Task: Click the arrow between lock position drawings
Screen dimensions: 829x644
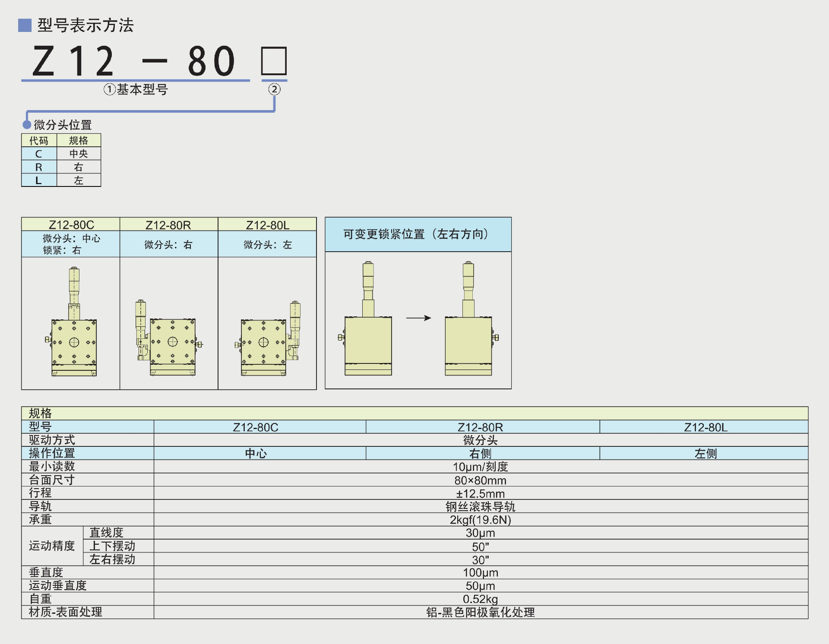Action: coord(418,318)
